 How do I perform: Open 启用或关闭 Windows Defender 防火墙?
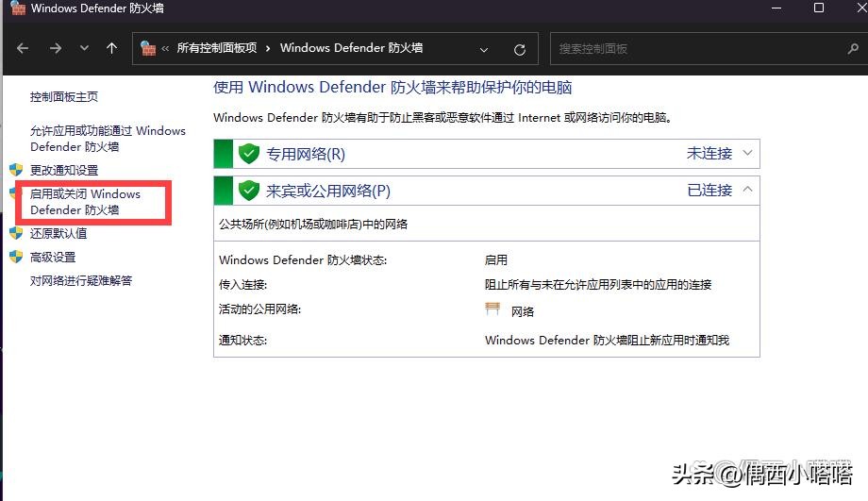click(x=85, y=202)
